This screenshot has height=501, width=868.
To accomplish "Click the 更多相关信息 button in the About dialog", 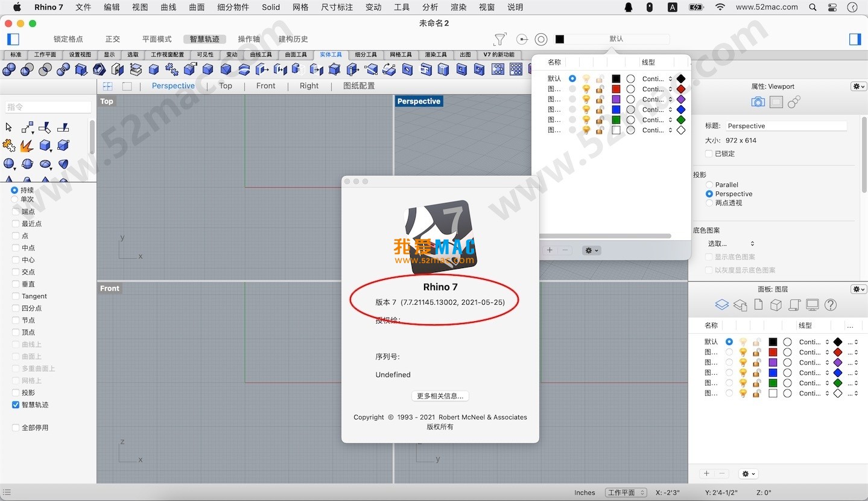I will 439,396.
